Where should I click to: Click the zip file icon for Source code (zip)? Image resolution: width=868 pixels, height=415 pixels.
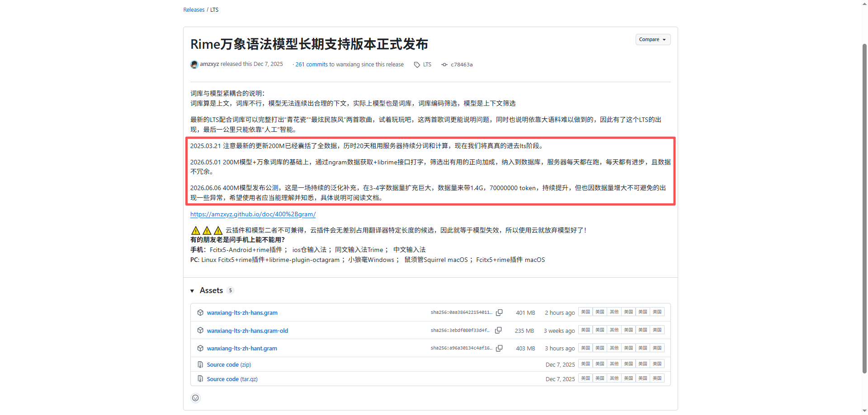[x=200, y=364]
